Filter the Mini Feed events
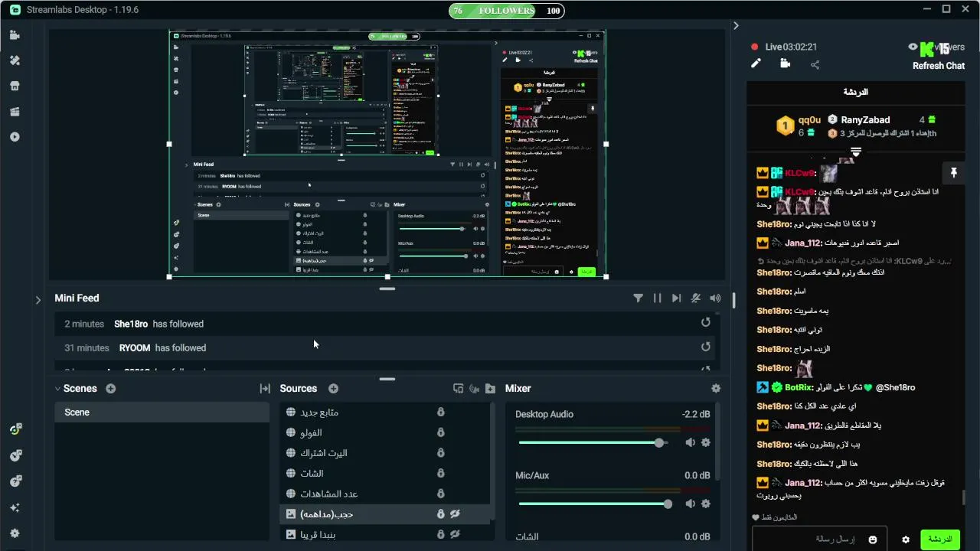The image size is (980, 551). tap(638, 298)
